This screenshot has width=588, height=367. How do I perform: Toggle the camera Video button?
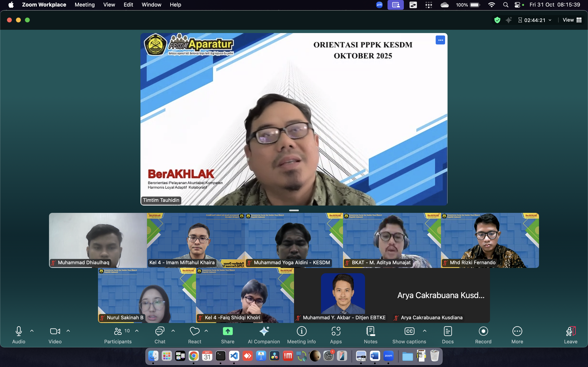pos(55,332)
